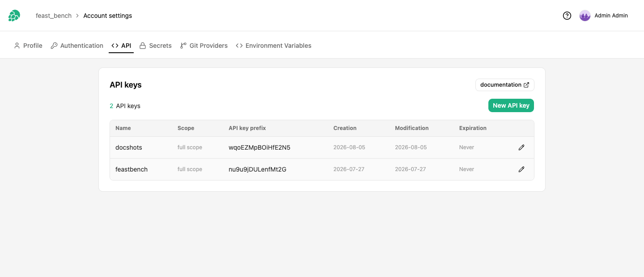Viewport: 644px width, 277px height.
Task: Click feastbench creation date 2026-07-27
Action: tap(349, 169)
